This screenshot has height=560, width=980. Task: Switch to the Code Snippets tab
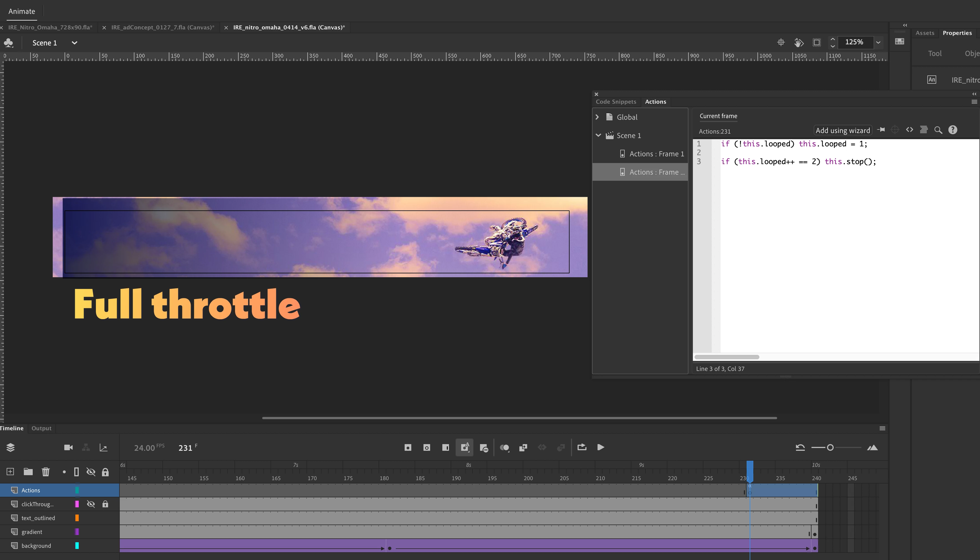coord(616,101)
